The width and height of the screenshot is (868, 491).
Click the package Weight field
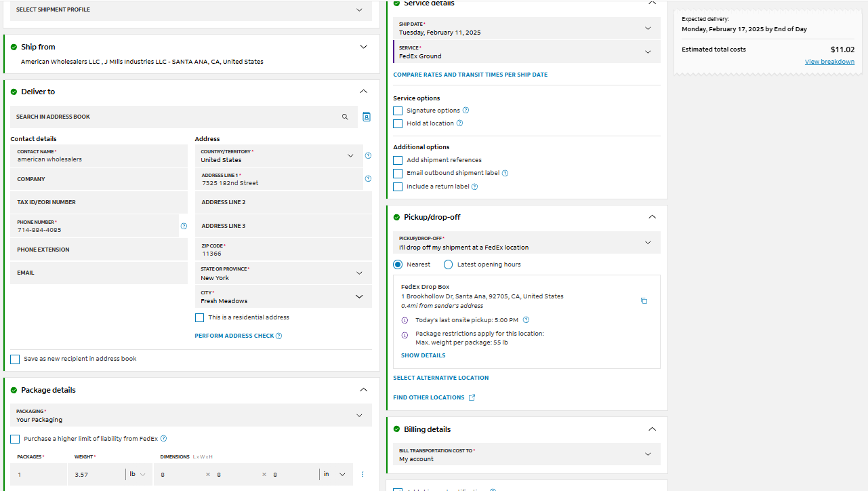point(97,474)
